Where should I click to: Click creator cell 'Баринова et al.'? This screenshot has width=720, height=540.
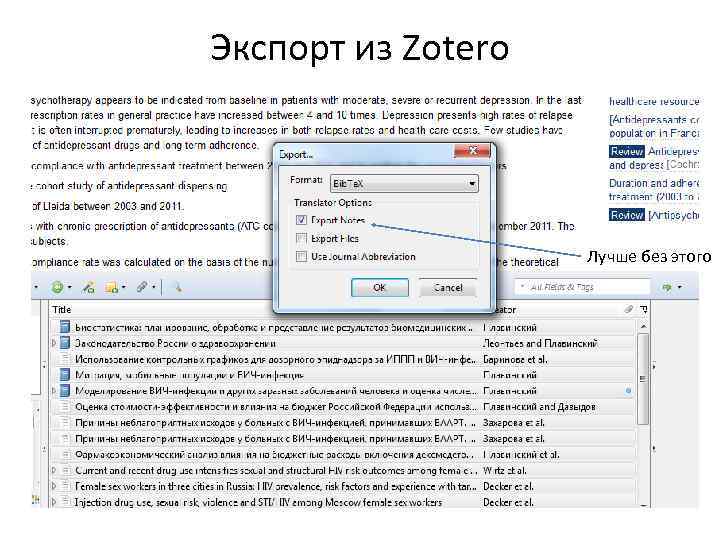click(x=515, y=359)
